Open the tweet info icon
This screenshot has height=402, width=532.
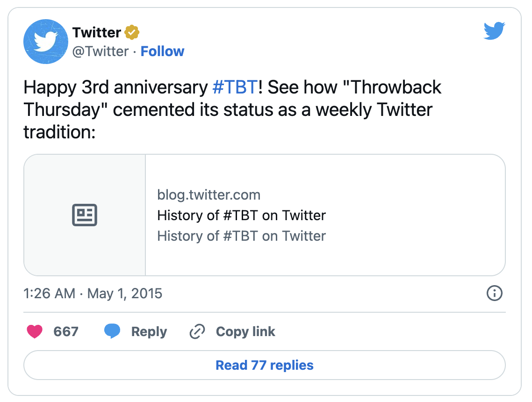tap(495, 294)
